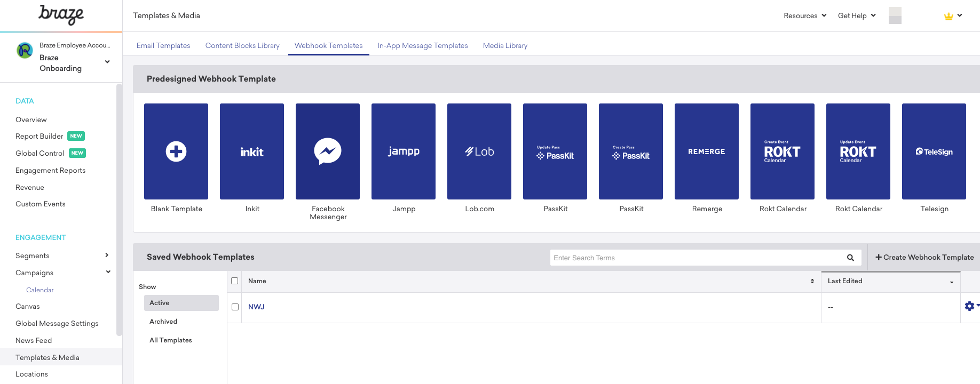Go to In-App Message Templates tab
The height and width of the screenshot is (384, 980).
[x=423, y=45]
